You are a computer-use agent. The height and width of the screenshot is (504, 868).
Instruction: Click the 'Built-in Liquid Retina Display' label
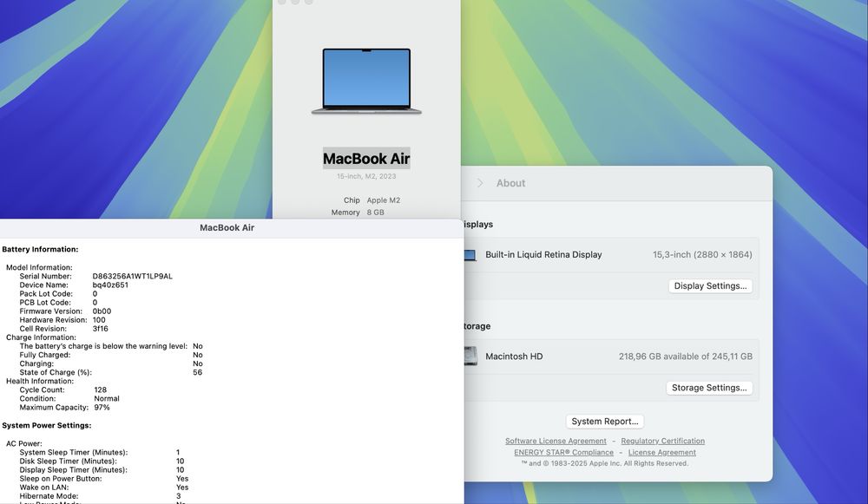(543, 255)
